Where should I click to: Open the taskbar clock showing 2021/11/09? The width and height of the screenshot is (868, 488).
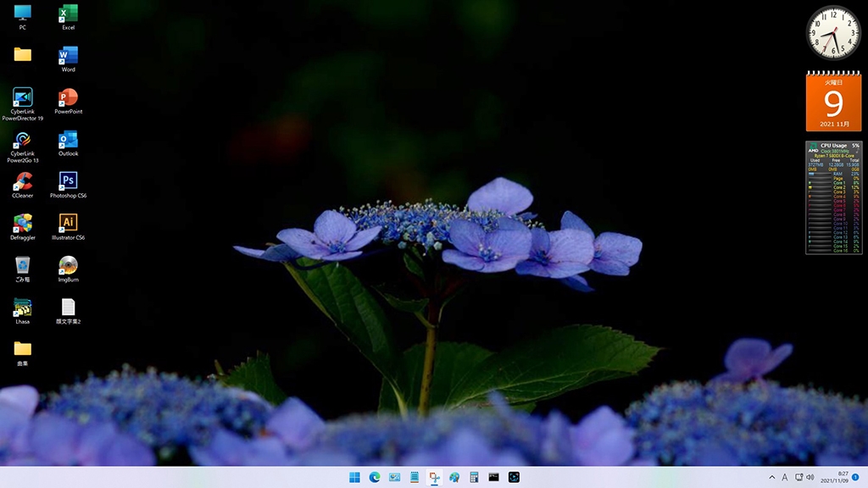[x=834, y=478]
